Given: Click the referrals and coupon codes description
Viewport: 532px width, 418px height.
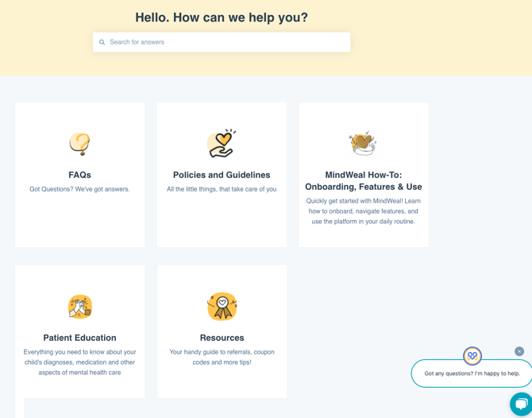Looking at the screenshot, I should pos(222,357).
